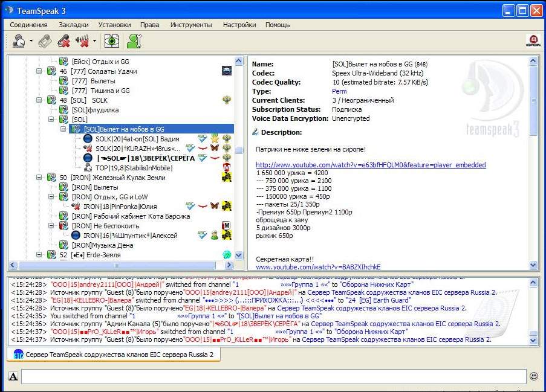Click the green eye subscribe icon
This screenshot has width=546, height=392.
pos(112,41)
